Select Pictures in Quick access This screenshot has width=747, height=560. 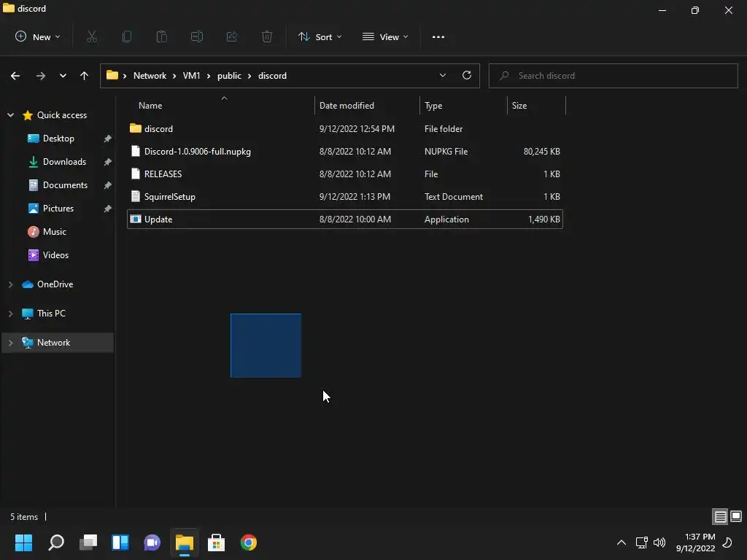58,208
